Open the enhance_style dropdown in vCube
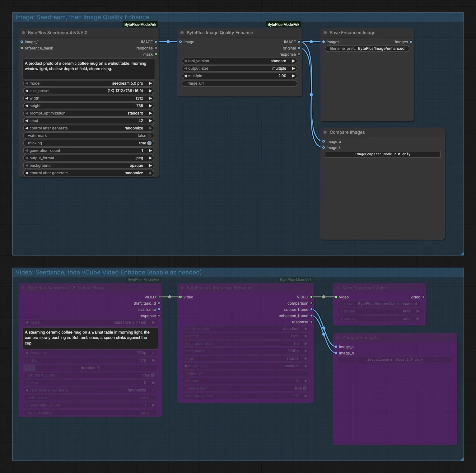 (246, 344)
